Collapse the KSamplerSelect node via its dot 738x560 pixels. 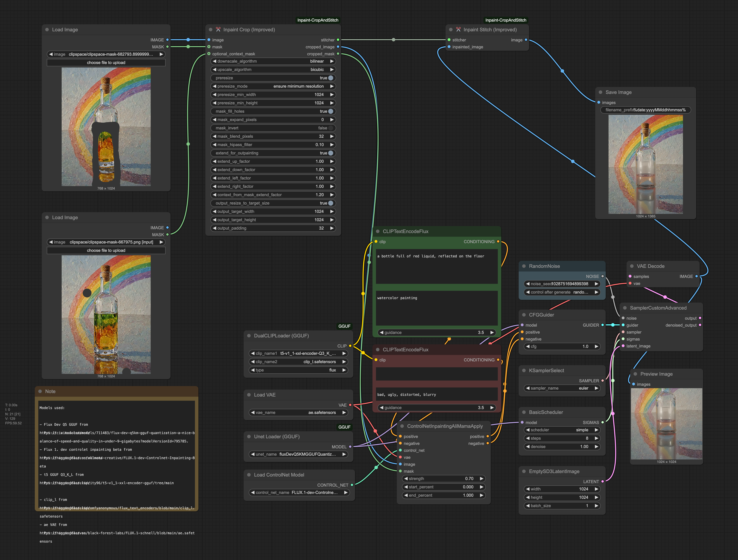click(524, 370)
